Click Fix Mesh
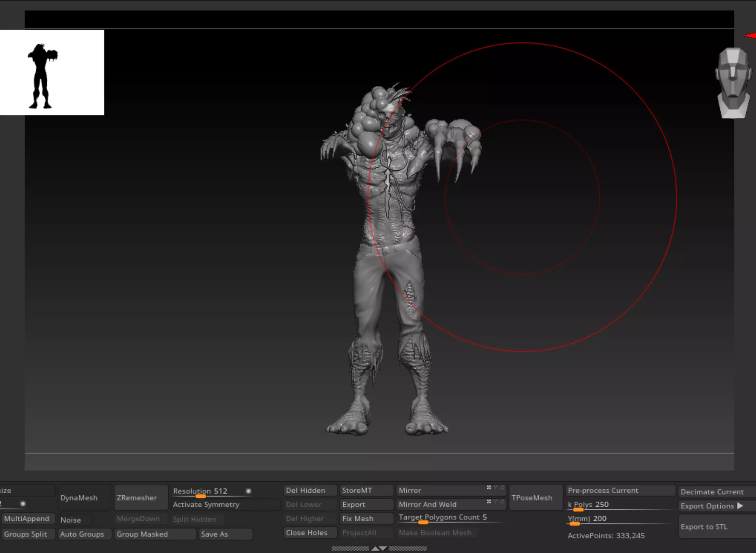The image size is (756, 553). tap(367, 519)
